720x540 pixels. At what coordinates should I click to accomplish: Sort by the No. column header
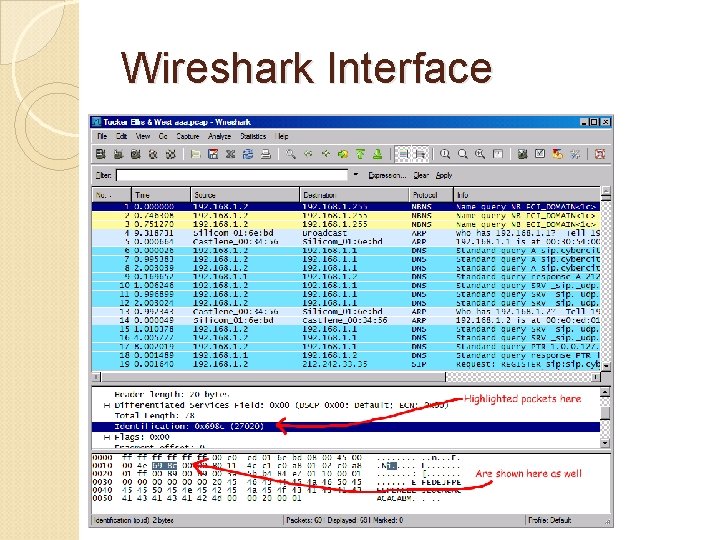(112, 195)
